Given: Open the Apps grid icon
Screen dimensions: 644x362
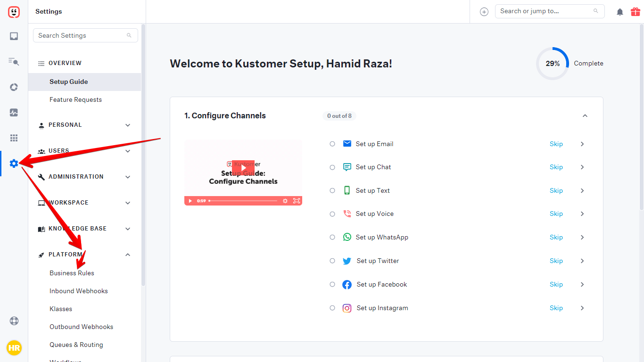Looking at the screenshot, I should click(x=14, y=138).
